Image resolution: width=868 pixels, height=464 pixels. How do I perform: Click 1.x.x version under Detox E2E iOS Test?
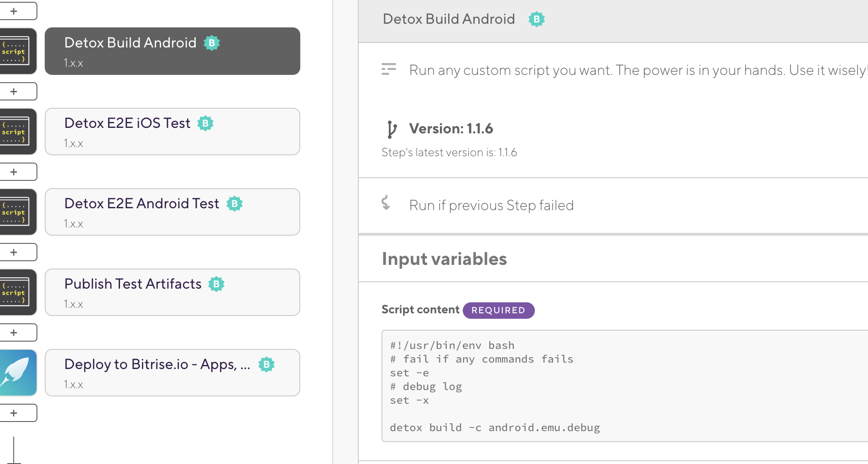point(73,143)
